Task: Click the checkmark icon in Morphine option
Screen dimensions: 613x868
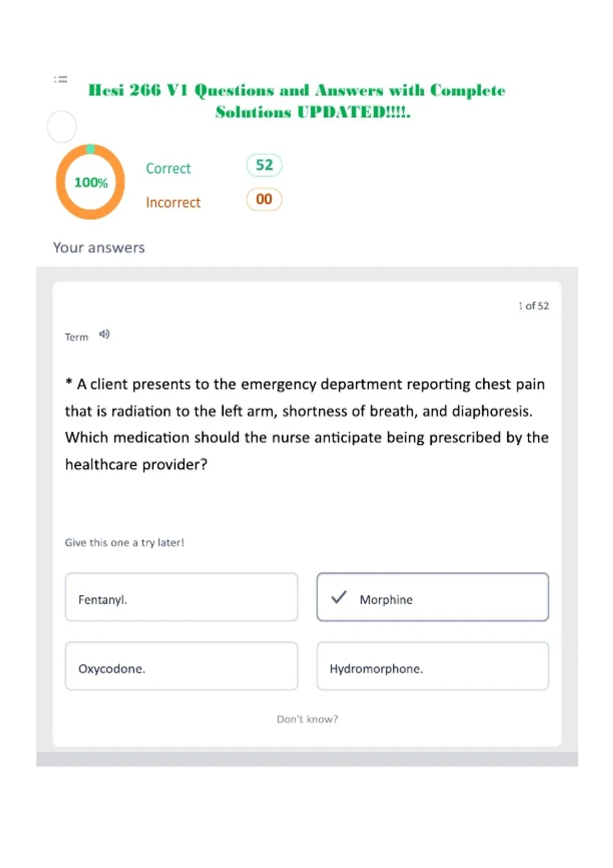Action: point(339,597)
